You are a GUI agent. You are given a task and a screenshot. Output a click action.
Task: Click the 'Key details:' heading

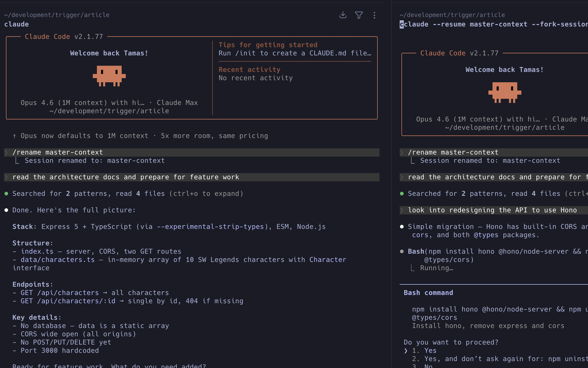pos(37,318)
